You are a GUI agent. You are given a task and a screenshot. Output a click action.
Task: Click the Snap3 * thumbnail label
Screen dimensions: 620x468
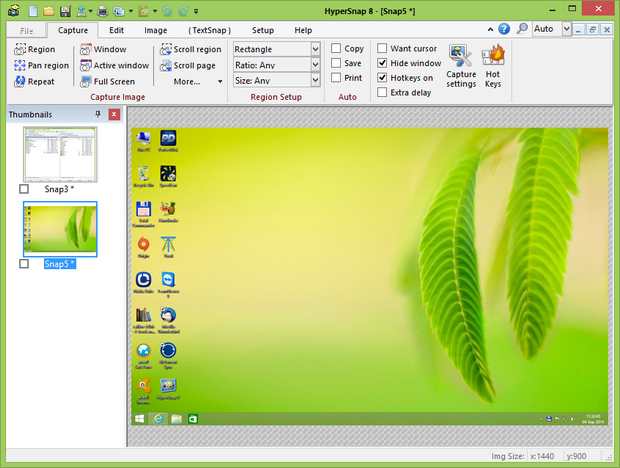pos(59,189)
